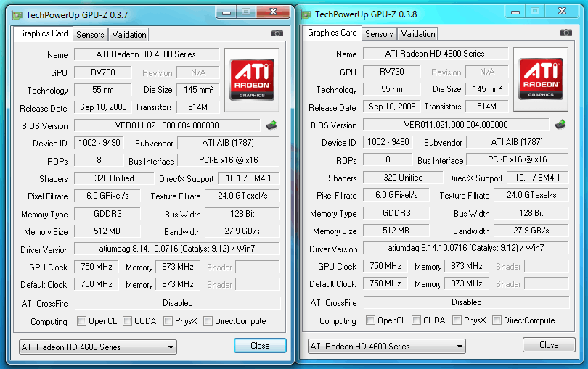588x369 pixels.
Task: Click the GPU-Z 0.3.7 title bar app icon
Action: pos(17,15)
